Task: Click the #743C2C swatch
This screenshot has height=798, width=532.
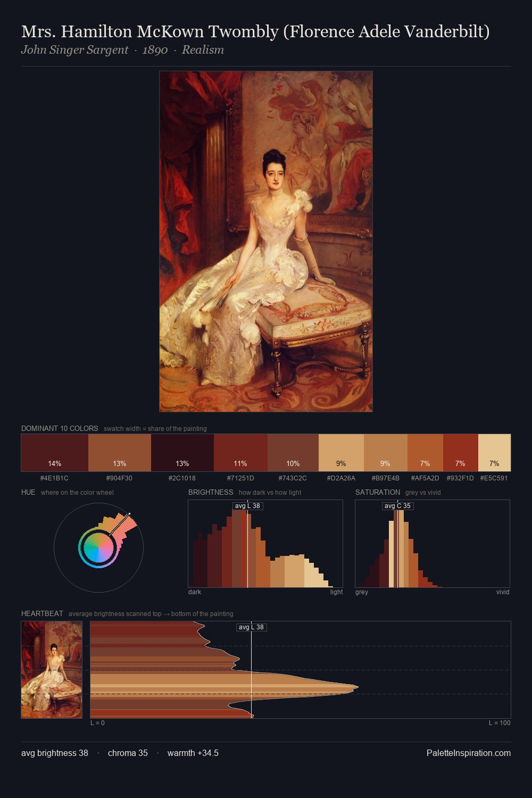Action: click(293, 453)
